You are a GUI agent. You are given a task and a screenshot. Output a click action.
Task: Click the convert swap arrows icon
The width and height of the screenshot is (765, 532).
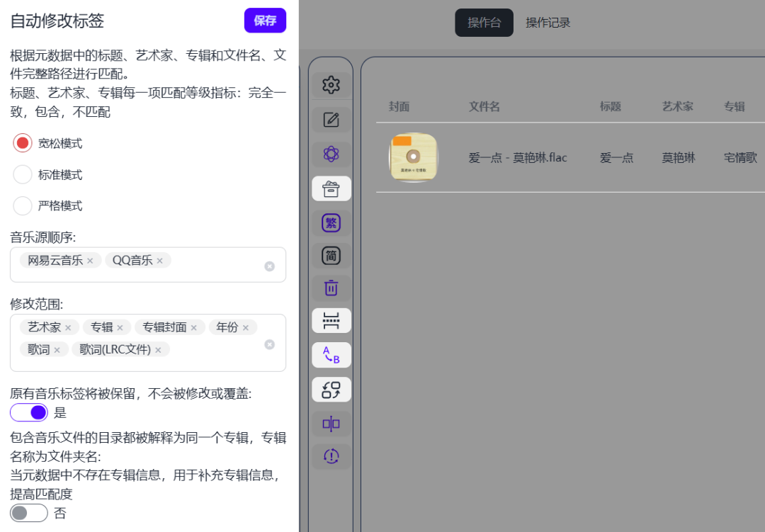[331, 390]
